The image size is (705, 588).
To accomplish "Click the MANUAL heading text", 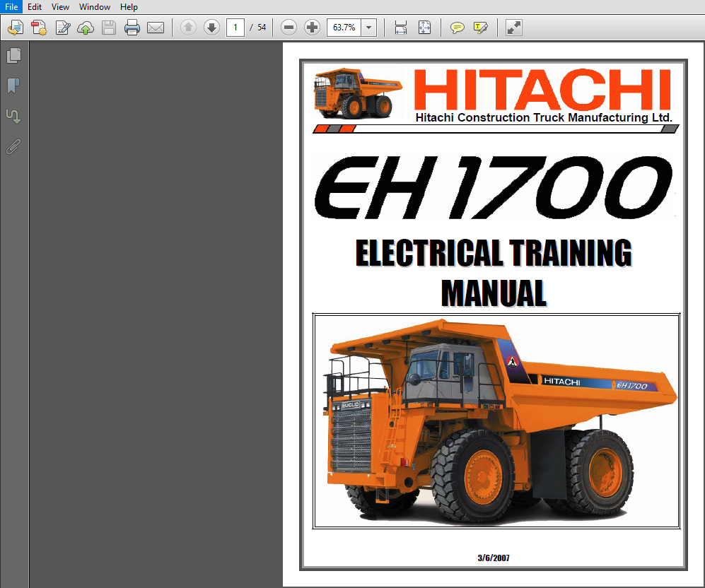I will point(494,293).
